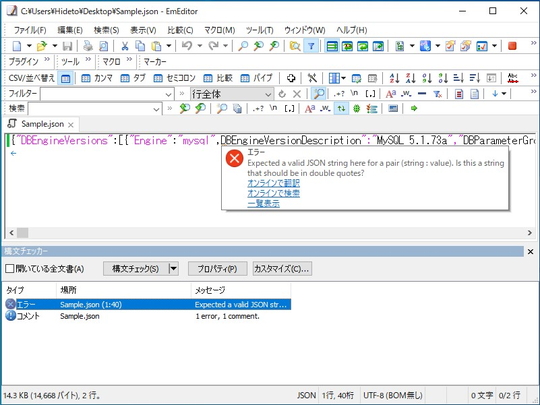Image resolution: width=540 pixels, height=405 pixels.
Task: Toggle カンマ comma CSV mode
Action: click(97, 78)
